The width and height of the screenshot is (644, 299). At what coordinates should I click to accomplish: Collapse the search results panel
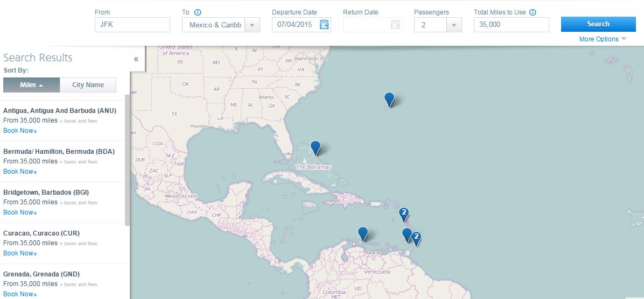tap(136, 59)
